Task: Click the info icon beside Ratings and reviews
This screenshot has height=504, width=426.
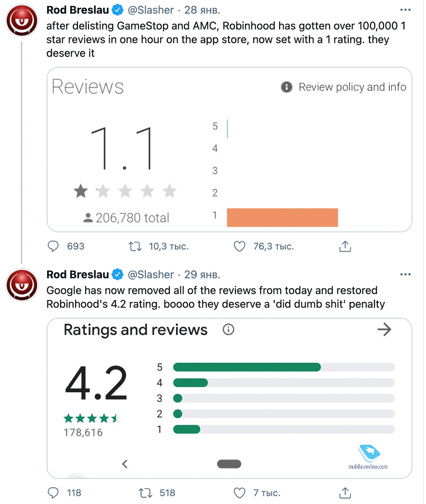Action: (228, 330)
